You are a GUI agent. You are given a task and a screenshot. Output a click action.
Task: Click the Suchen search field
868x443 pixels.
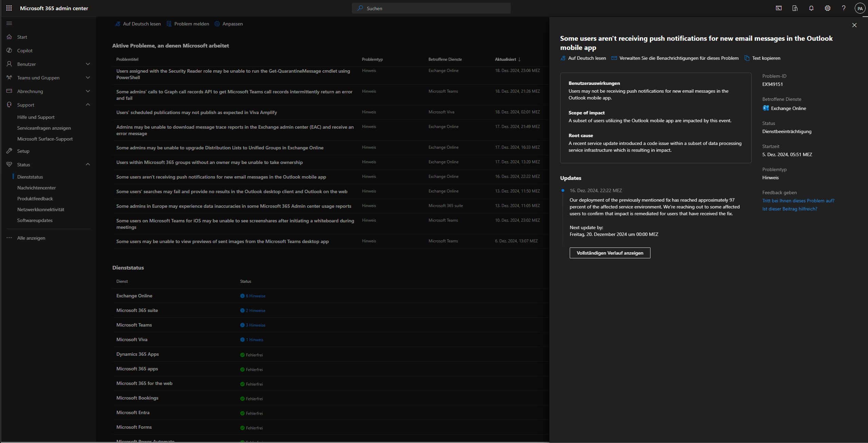point(431,8)
